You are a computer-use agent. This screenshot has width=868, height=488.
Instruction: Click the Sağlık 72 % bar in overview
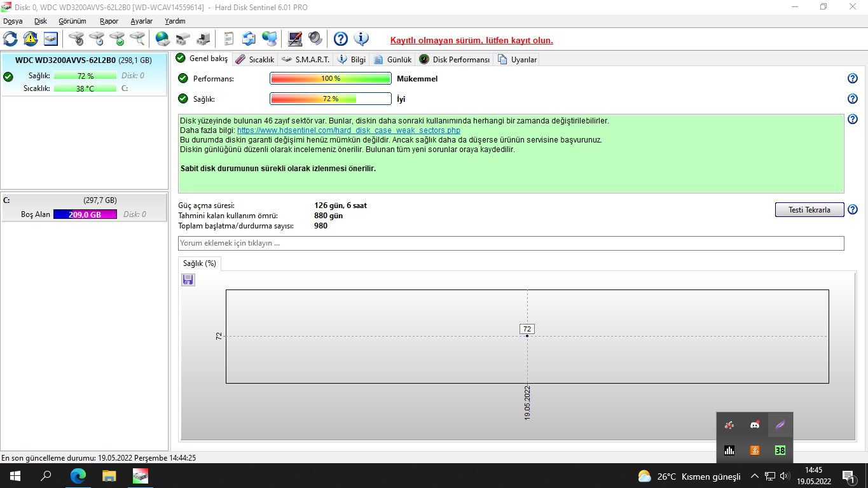coord(331,99)
